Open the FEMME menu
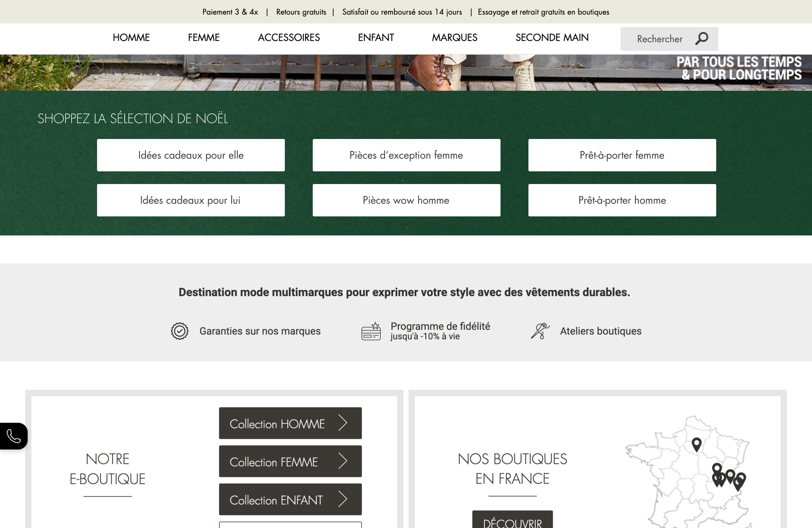The image size is (812, 528). pos(204,37)
